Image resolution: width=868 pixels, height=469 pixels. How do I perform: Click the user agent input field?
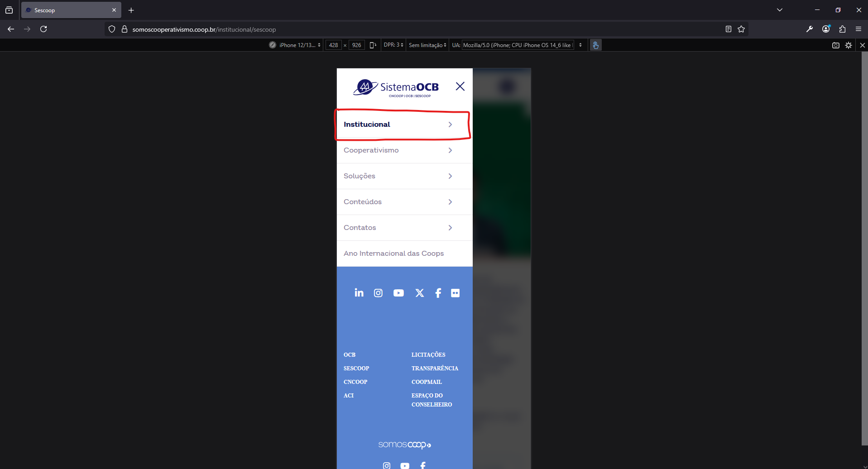pyautogui.click(x=518, y=45)
